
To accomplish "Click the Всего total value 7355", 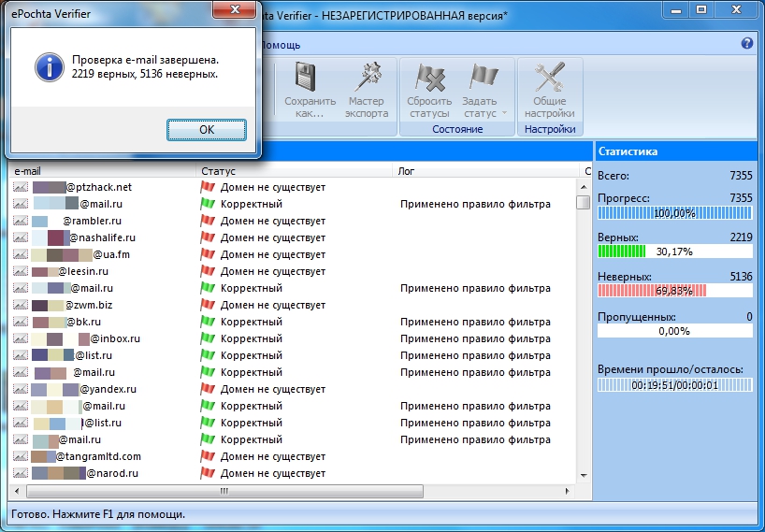I will 741,176.
